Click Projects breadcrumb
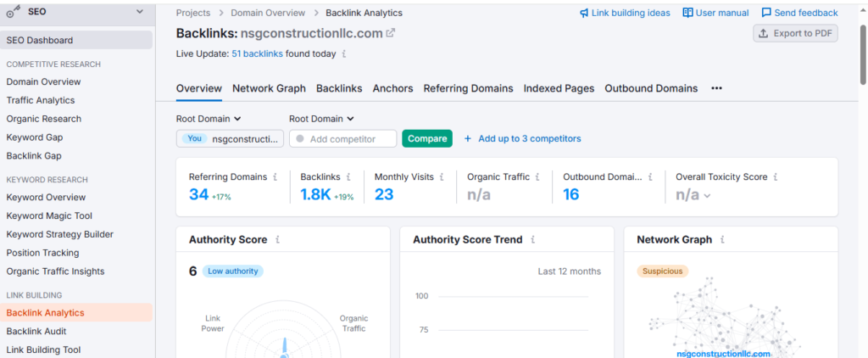Image resolution: width=868 pixels, height=358 pixels. (x=193, y=13)
